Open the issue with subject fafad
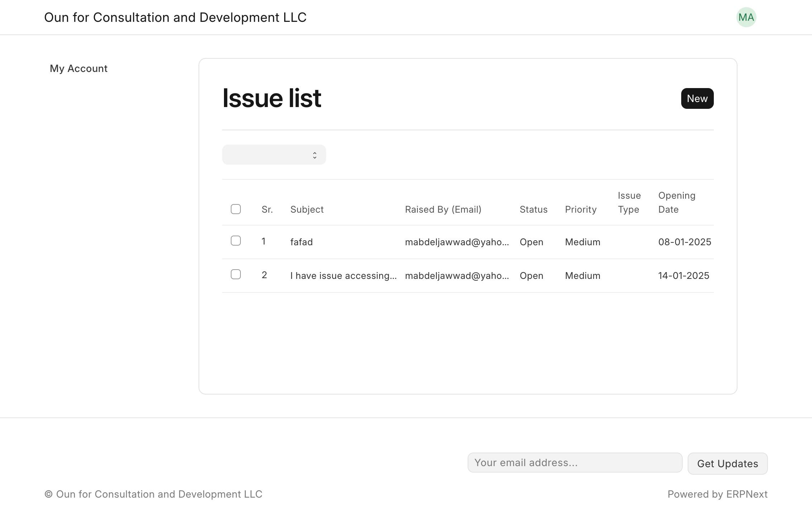This screenshot has width=812, height=532. (x=301, y=242)
